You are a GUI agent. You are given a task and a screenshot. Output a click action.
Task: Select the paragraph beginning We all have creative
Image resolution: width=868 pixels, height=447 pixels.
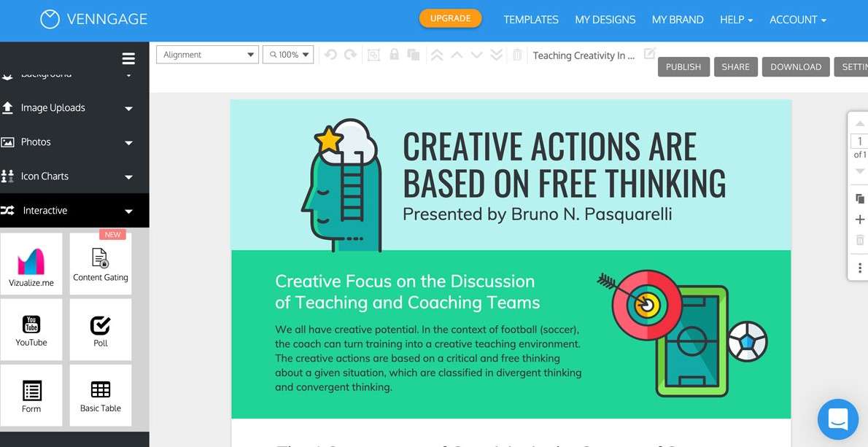428,358
